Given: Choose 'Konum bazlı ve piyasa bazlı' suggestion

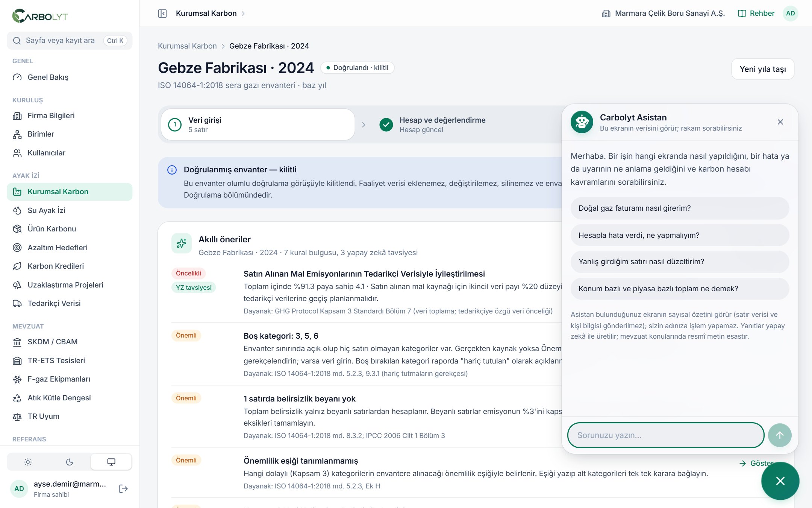Looking at the screenshot, I should [x=680, y=289].
